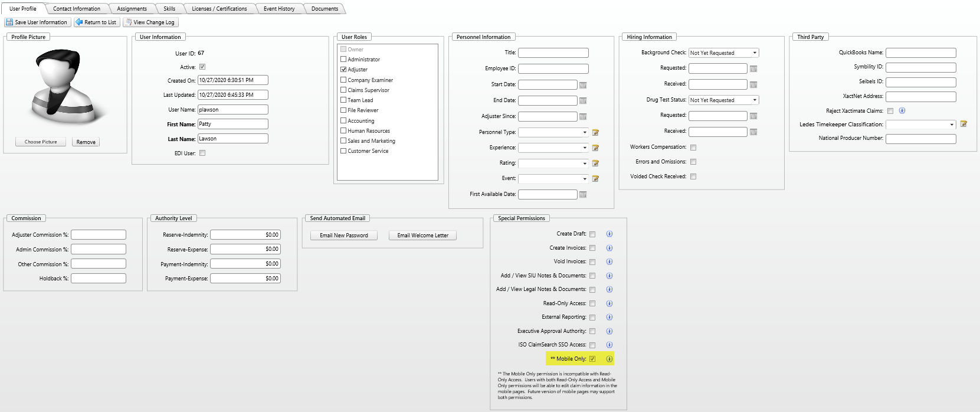980x412 pixels.
Task: Click Email New Password button
Action: point(344,236)
